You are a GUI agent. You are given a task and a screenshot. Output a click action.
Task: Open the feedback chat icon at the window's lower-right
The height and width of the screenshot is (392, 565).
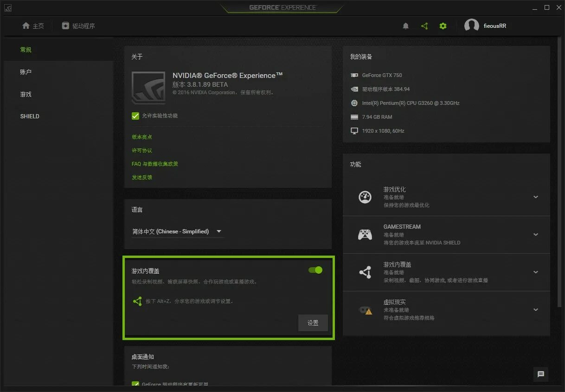click(x=540, y=374)
